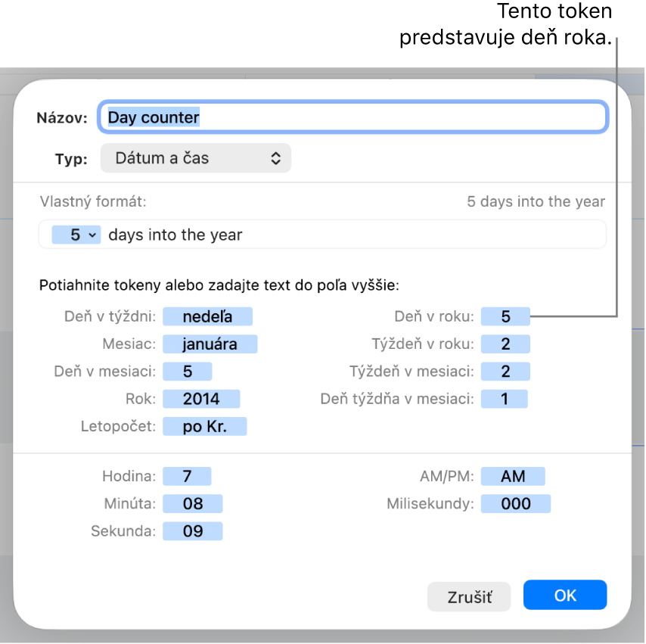Select the Deň týždňa v mesiaci token

(x=505, y=399)
